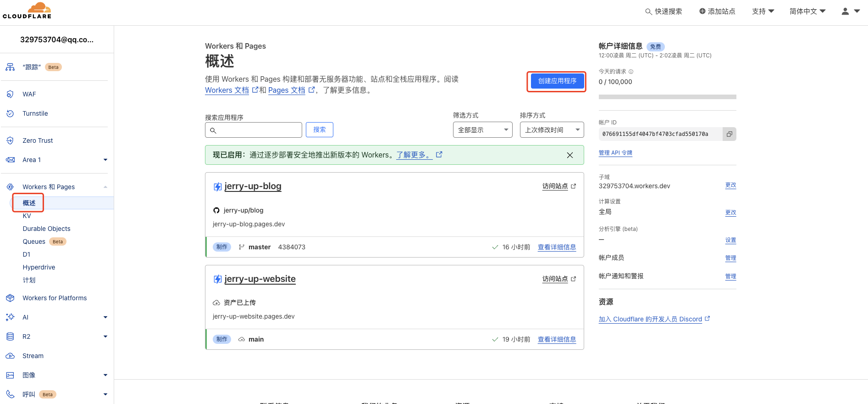Click the requests usage progress bar
This screenshot has height=404, width=868.
tap(667, 97)
